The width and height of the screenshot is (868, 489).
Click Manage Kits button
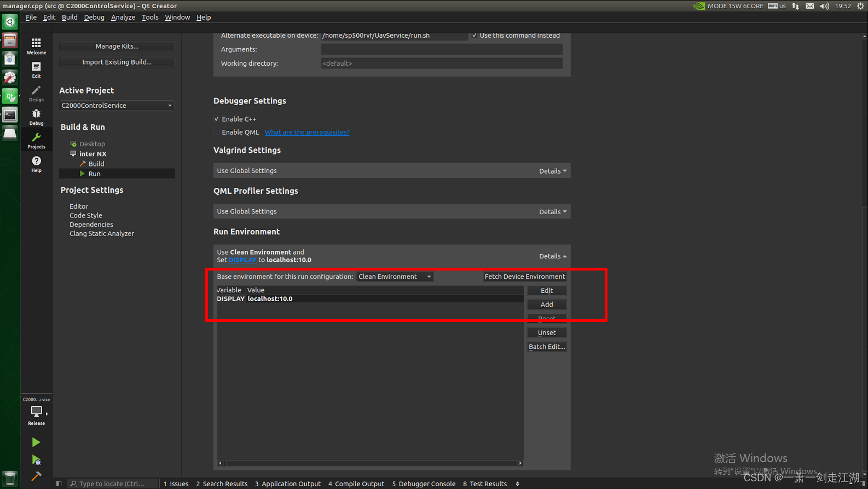tap(117, 46)
